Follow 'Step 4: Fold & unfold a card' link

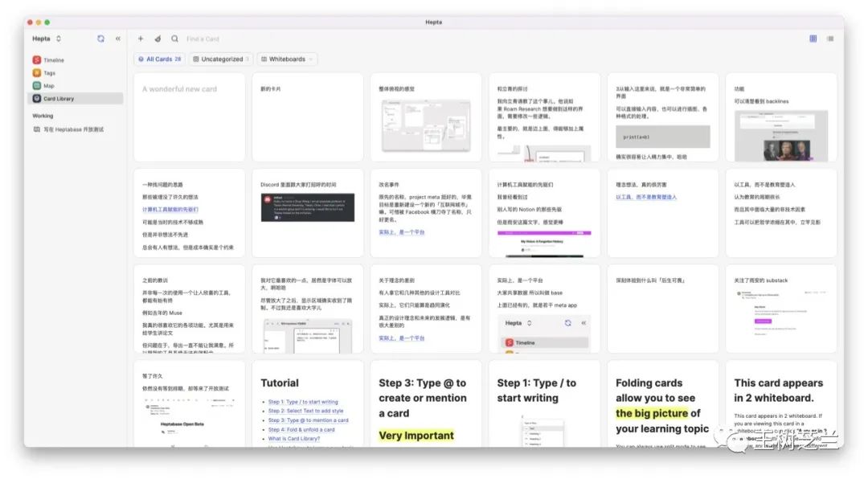301,429
